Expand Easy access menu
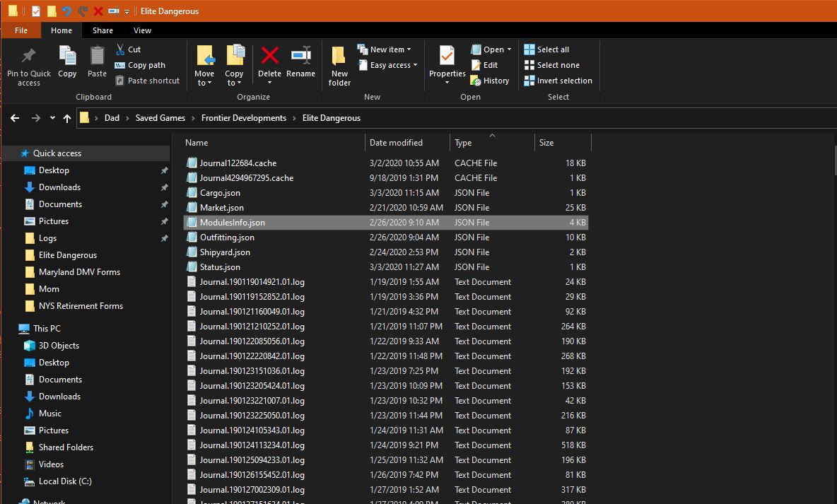 coord(387,65)
